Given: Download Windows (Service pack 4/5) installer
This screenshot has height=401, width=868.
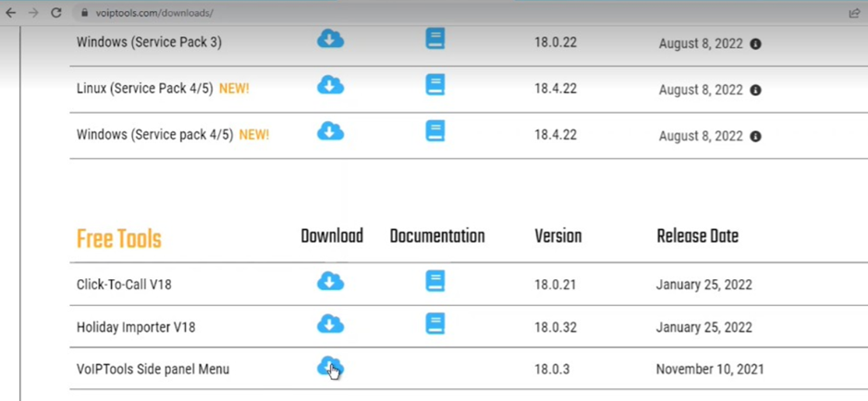Looking at the screenshot, I should (331, 131).
